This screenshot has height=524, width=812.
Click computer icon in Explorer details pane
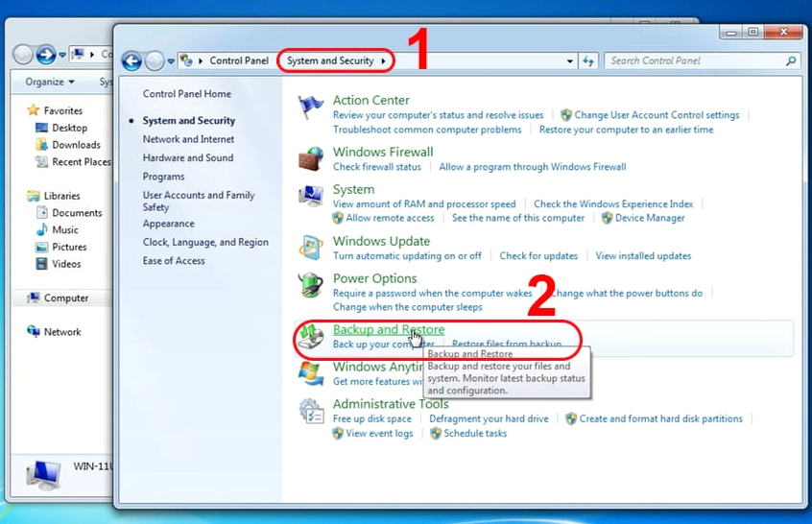pos(43,474)
